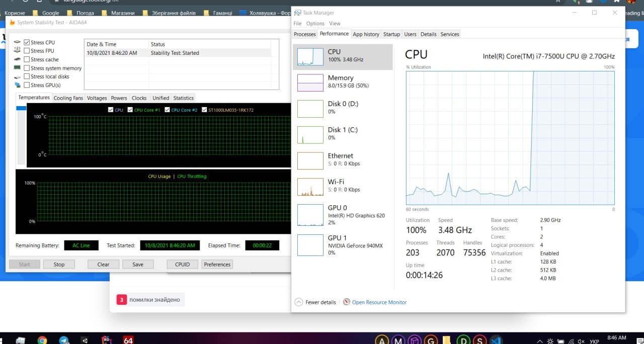644x344 pixels.
Task: Click the RAM module icon beside Stress system memory
Action: click(x=18, y=68)
